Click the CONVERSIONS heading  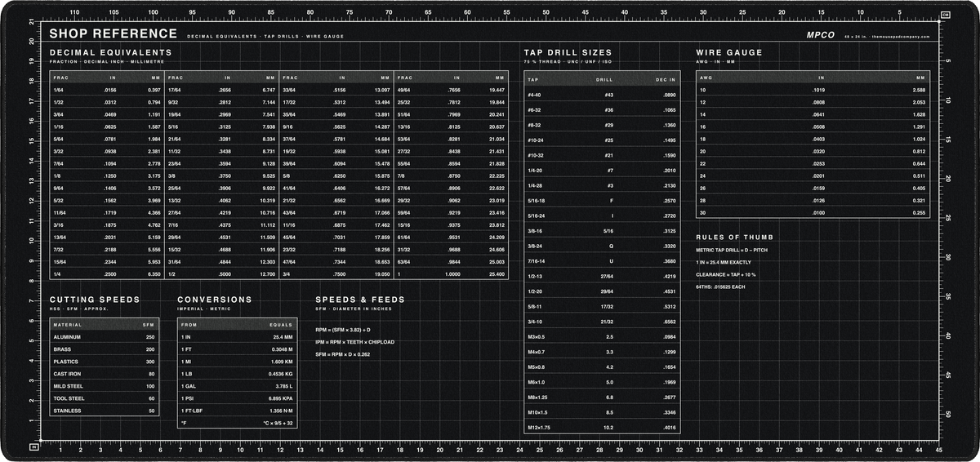pos(213,300)
